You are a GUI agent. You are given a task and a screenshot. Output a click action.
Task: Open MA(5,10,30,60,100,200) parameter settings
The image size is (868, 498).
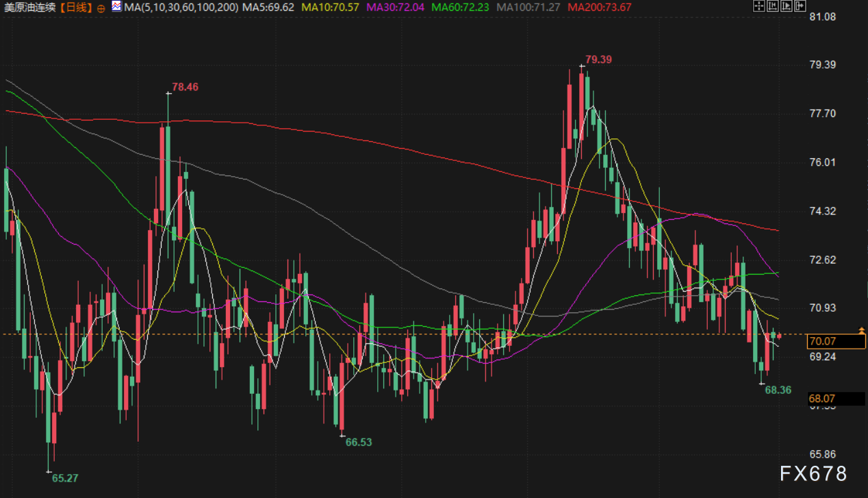(181, 8)
